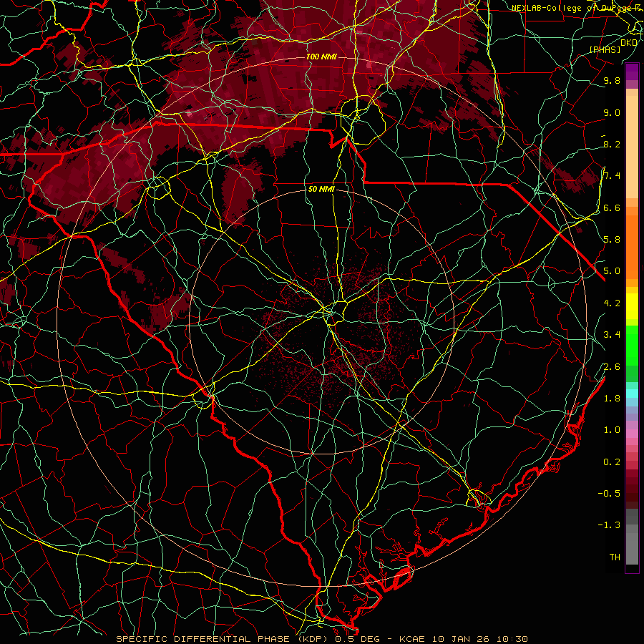The image size is (644, 644).
Task: Click the 50 NMI range ring label
Action: pos(321,190)
